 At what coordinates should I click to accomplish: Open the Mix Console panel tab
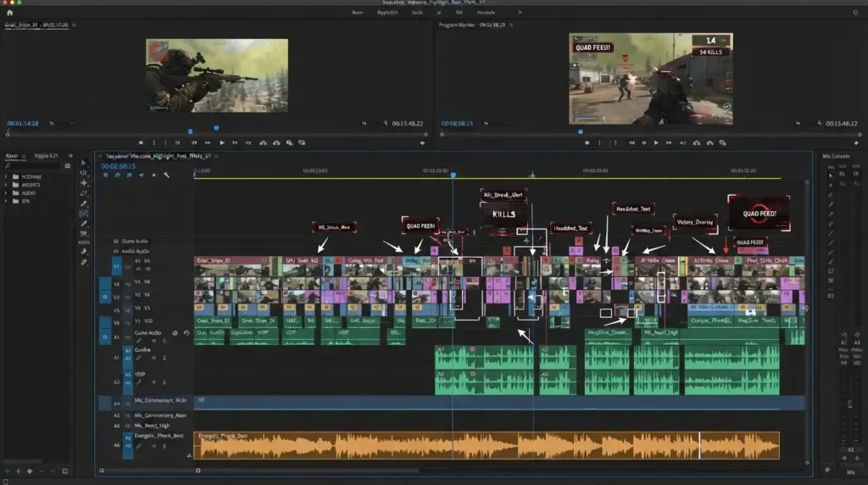tap(836, 156)
